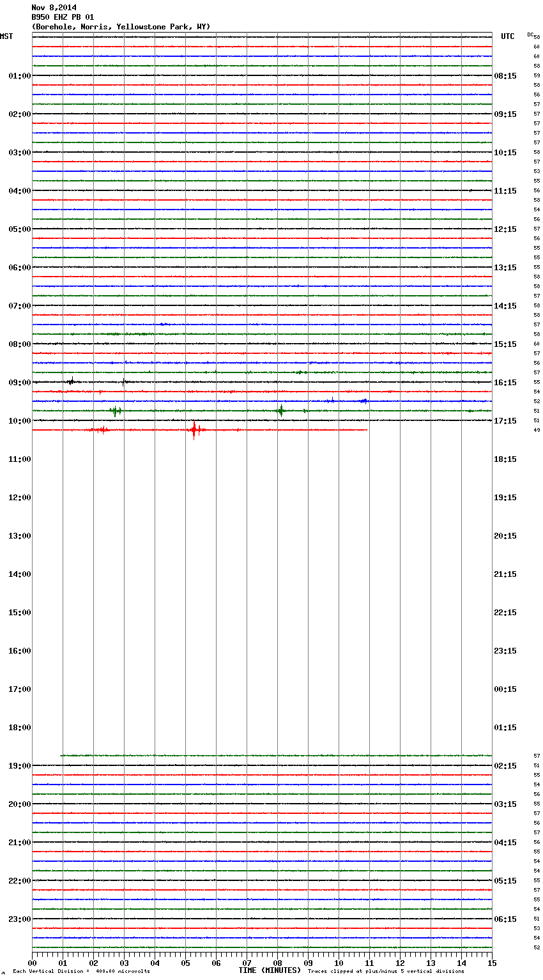Select the '08:15' UTC time label

pyautogui.click(x=505, y=76)
